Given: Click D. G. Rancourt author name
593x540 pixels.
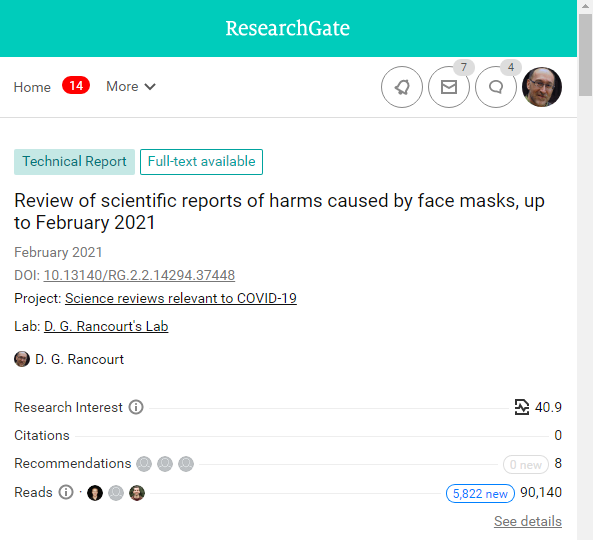Looking at the screenshot, I should [x=79, y=359].
